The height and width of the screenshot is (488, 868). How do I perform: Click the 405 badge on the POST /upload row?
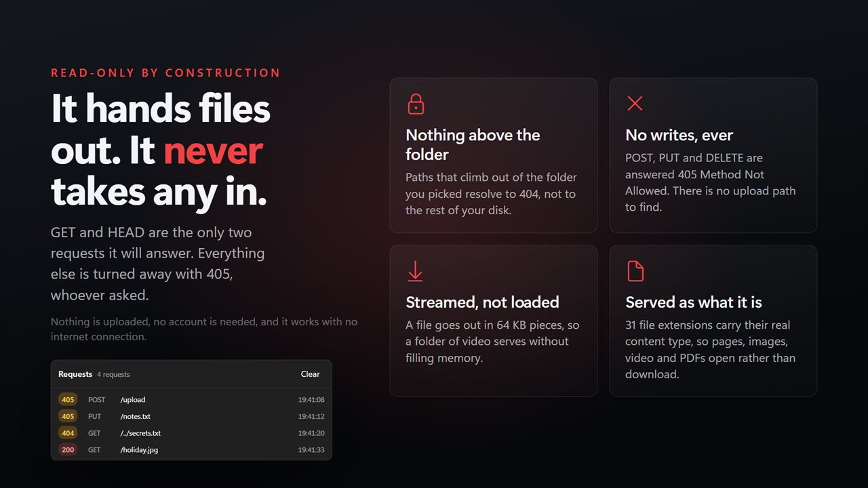[x=68, y=400]
